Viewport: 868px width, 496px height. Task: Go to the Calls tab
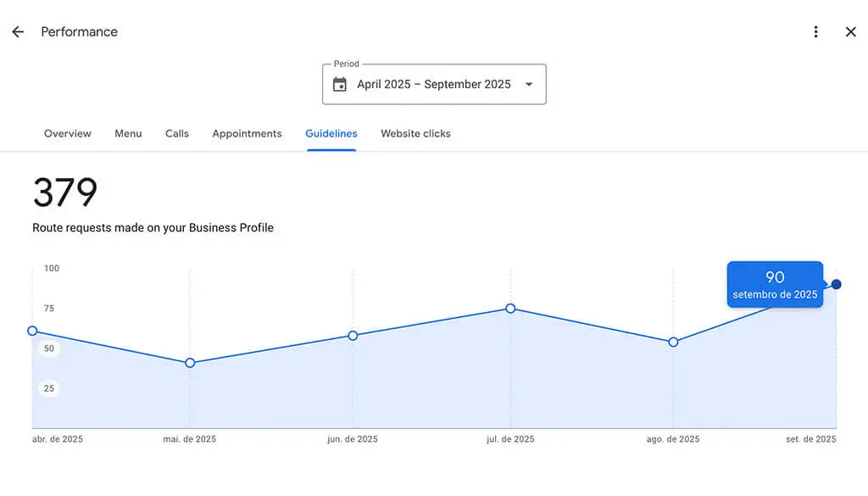point(177,134)
